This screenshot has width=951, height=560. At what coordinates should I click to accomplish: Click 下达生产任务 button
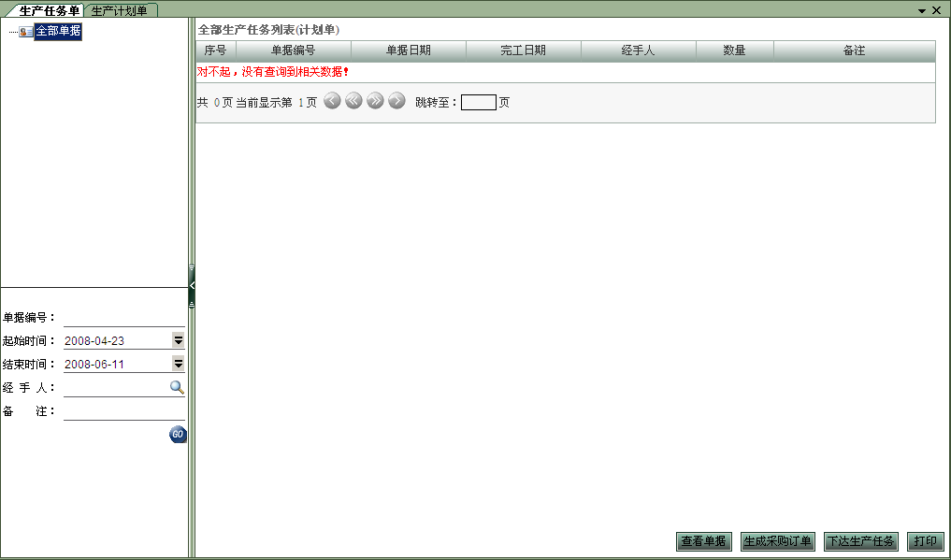pos(861,541)
